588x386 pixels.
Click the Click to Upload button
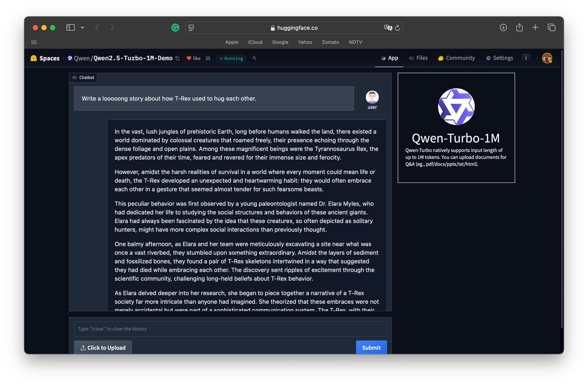(x=103, y=347)
